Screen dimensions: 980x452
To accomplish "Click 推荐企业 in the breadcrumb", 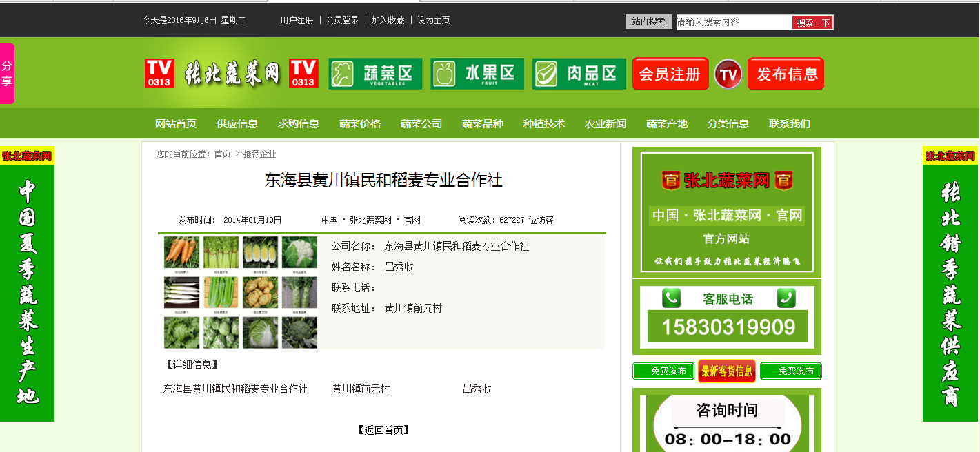I will point(259,154).
